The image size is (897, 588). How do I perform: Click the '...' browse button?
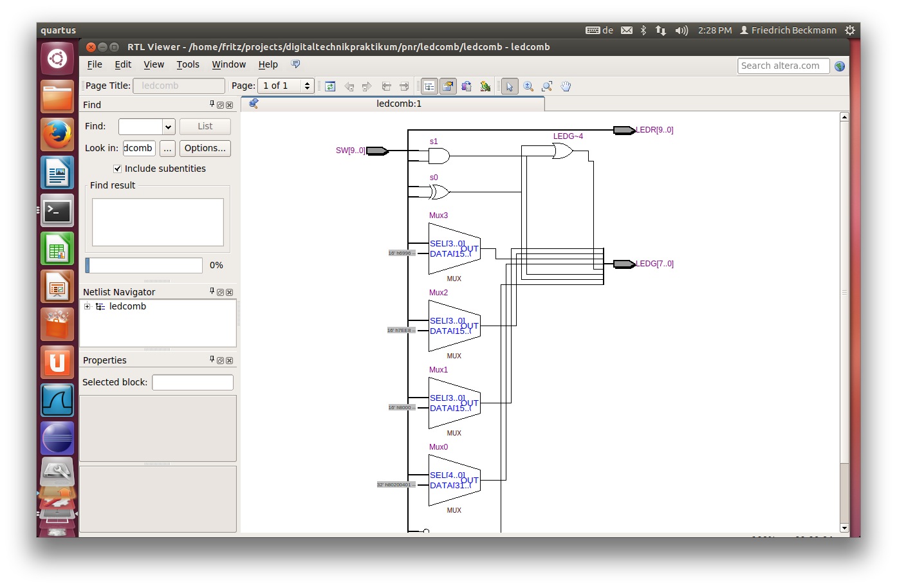(167, 148)
